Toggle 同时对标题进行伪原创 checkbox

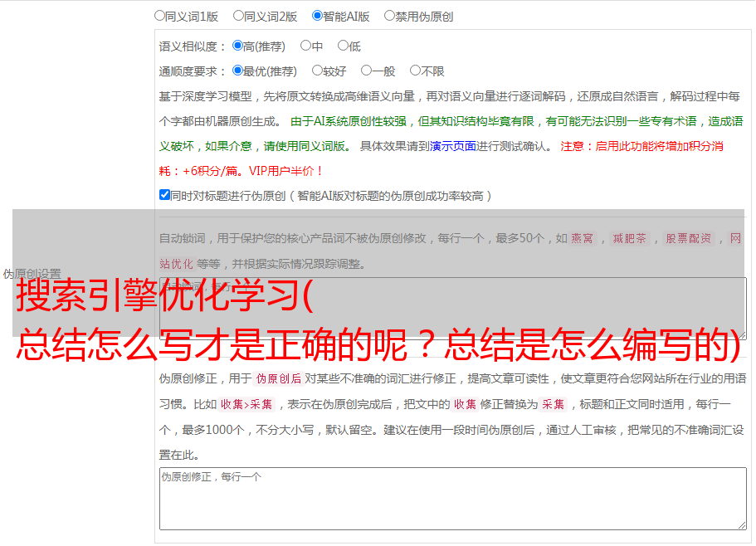click(x=164, y=195)
